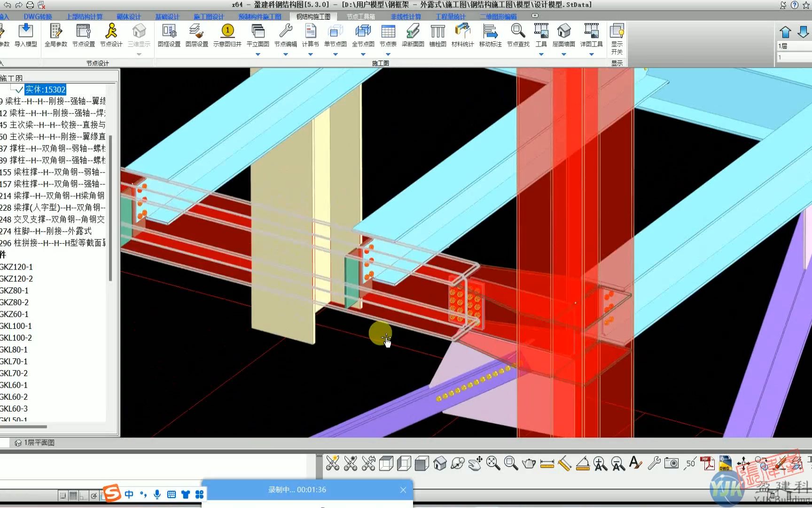Screen dimensions: 812x508
Task: Export to DWG icon
Action: 726,464
